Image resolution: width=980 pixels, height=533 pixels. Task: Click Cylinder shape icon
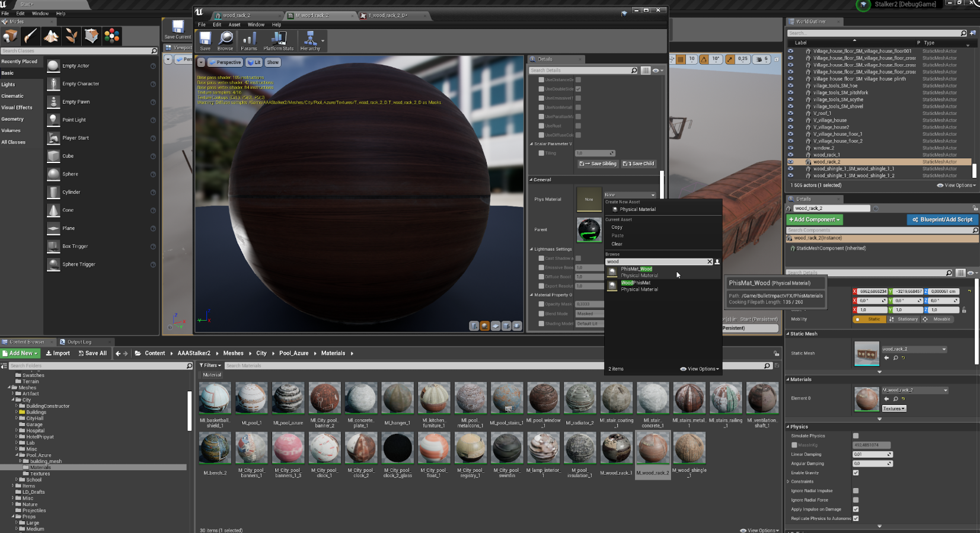pos(53,192)
